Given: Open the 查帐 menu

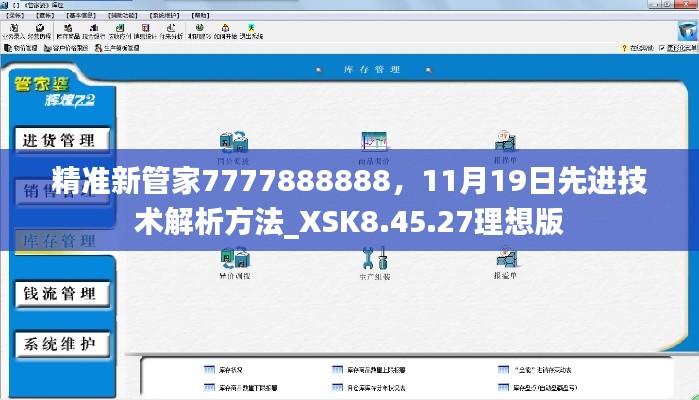Looking at the screenshot, I should [x=45, y=15].
